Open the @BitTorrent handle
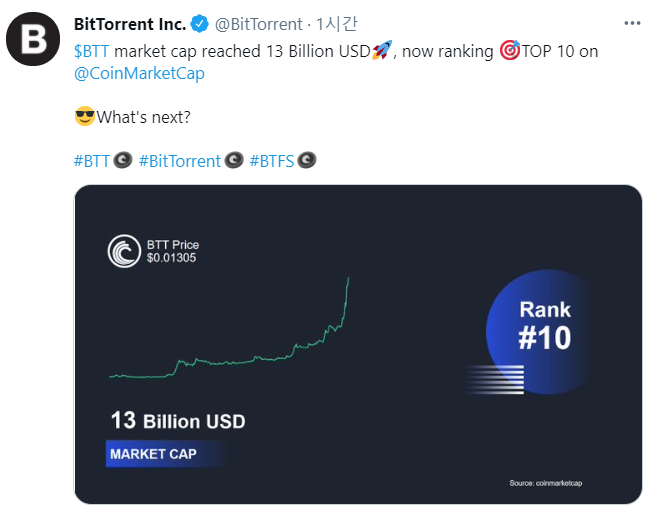This screenshot has height=513, width=655. pyautogui.click(x=258, y=24)
